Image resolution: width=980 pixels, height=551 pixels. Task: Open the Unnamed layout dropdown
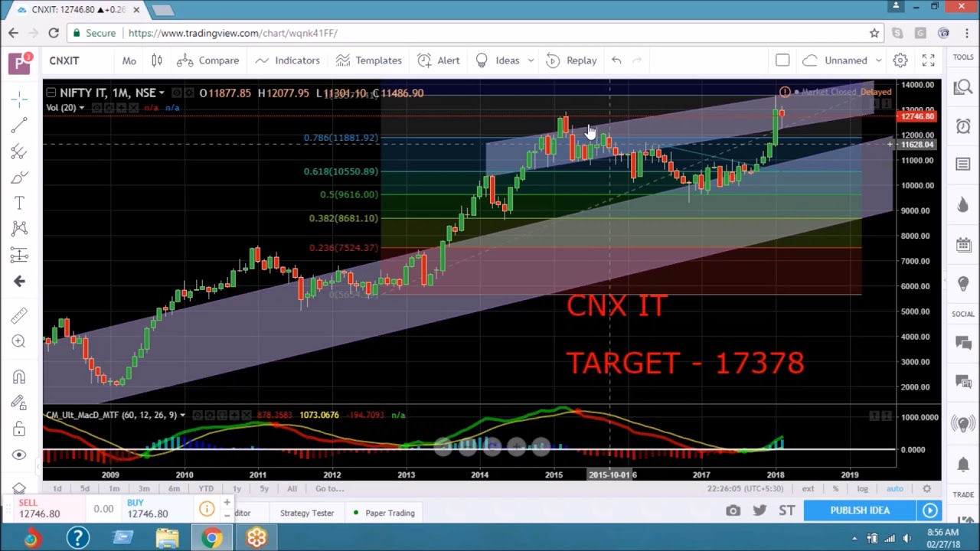point(843,60)
